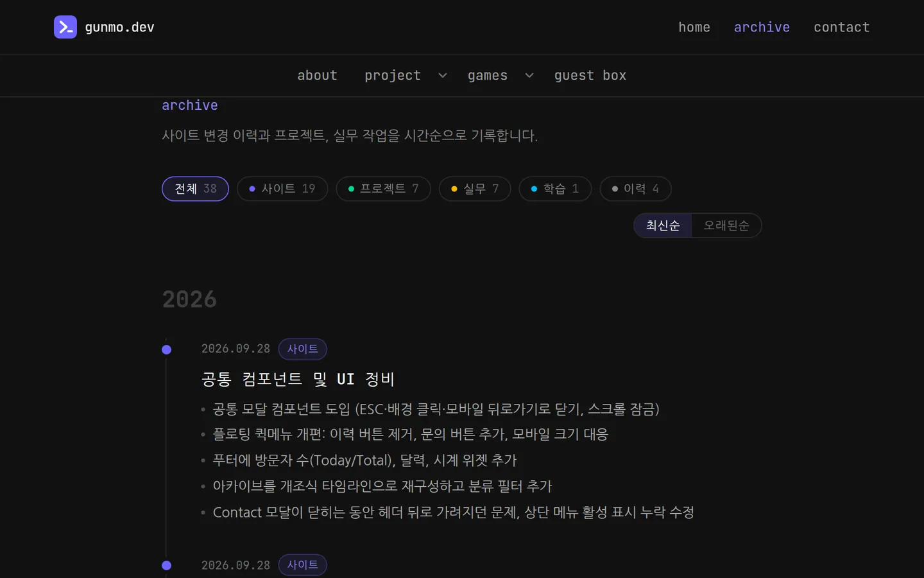Viewport: 924px width, 578px height.
Task: Open the contact nav link
Action: [842, 27]
